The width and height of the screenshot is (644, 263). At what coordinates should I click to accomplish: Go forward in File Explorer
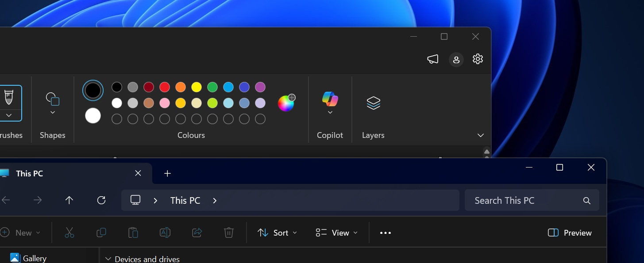[x=38, y=200]
